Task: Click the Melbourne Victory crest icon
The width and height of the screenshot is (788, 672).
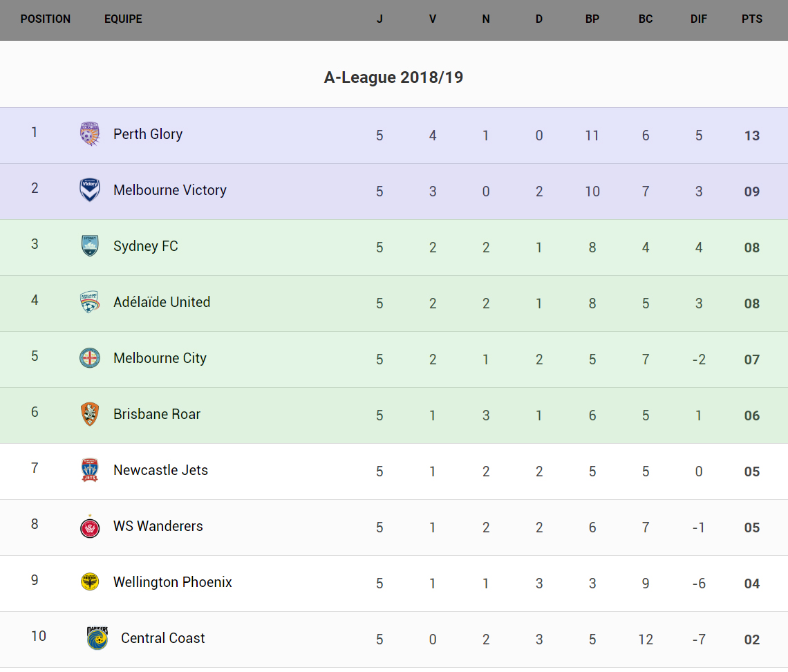Action: click(x=90, y=190)
